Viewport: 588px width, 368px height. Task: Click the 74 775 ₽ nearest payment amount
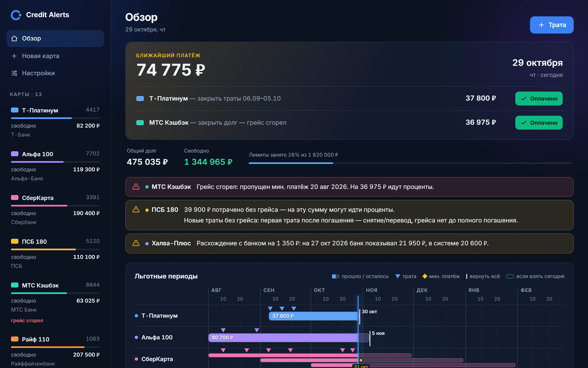tap(171, 70)
